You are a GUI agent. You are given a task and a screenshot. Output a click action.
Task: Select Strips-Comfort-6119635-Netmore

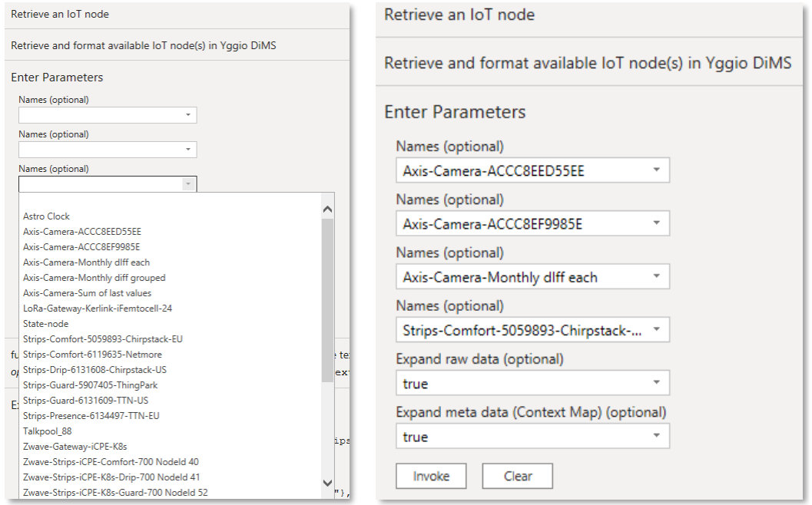pos(92,355)
